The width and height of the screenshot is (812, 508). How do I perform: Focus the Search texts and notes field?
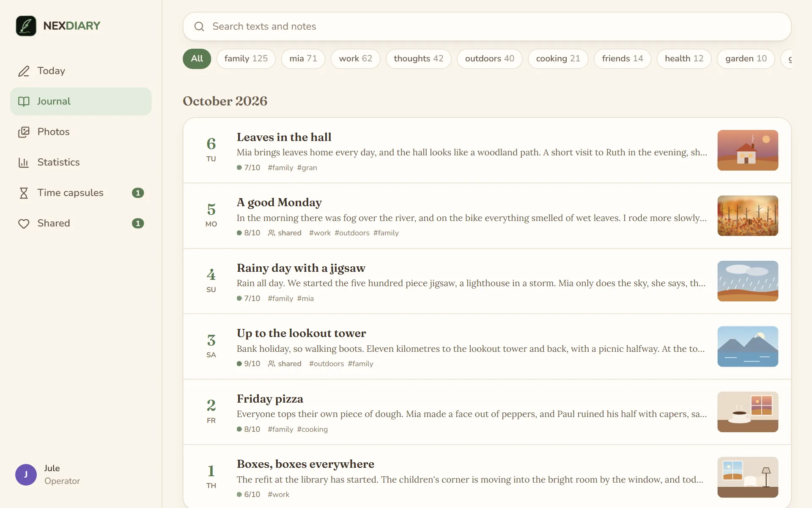click(x=487, y=27)
